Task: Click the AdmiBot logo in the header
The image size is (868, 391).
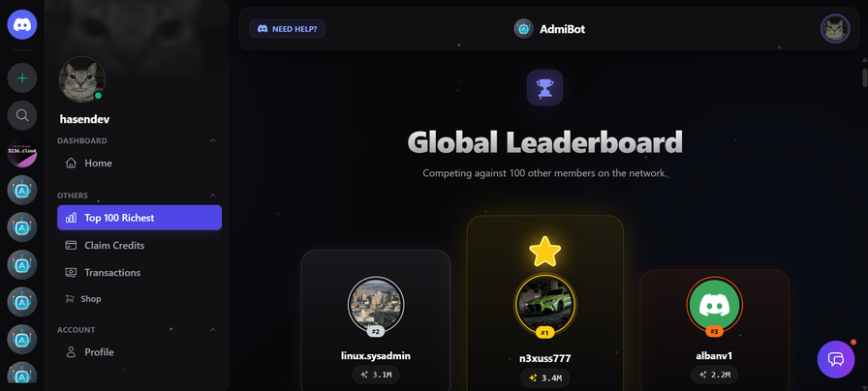Action: coord(523,29)
